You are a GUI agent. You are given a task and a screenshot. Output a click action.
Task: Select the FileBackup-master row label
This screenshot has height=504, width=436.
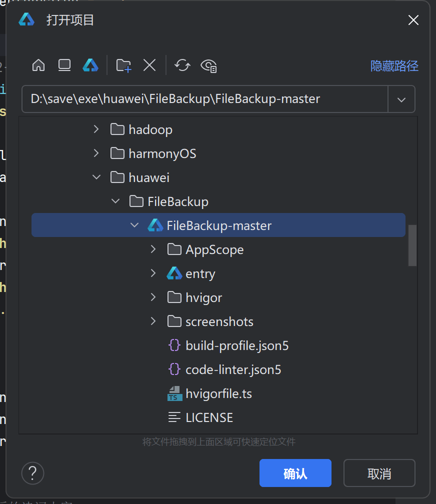pyautogui.click(x=219, y=225)
